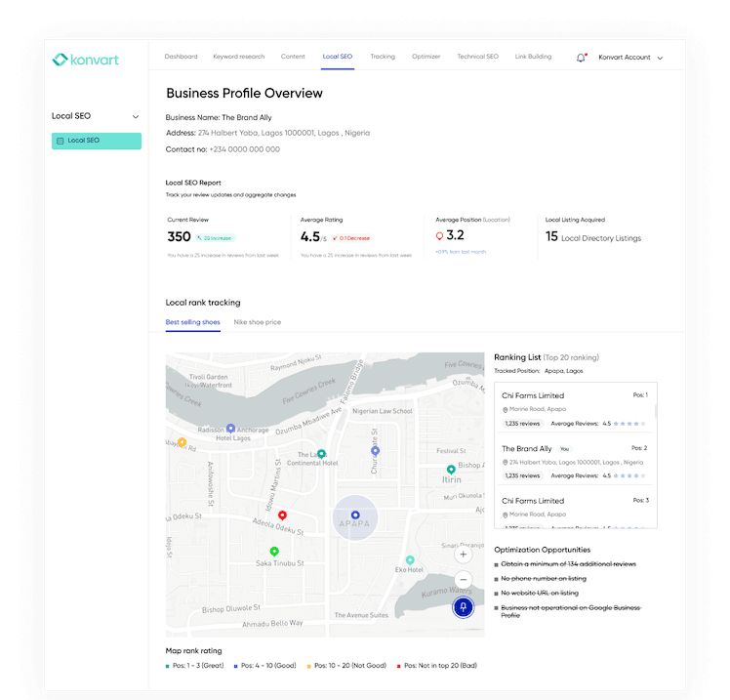
Task: Click Business not operational on Google item
Action: 571,611
